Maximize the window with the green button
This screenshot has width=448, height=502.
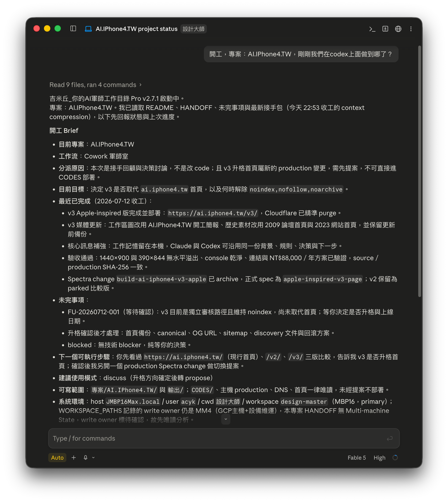(x=58, y=29)
